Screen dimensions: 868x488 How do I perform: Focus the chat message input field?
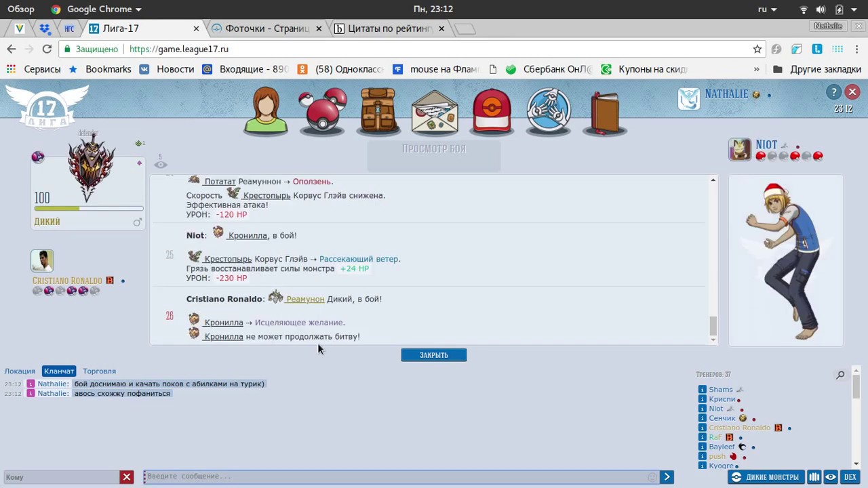click(x=395, y=476)
